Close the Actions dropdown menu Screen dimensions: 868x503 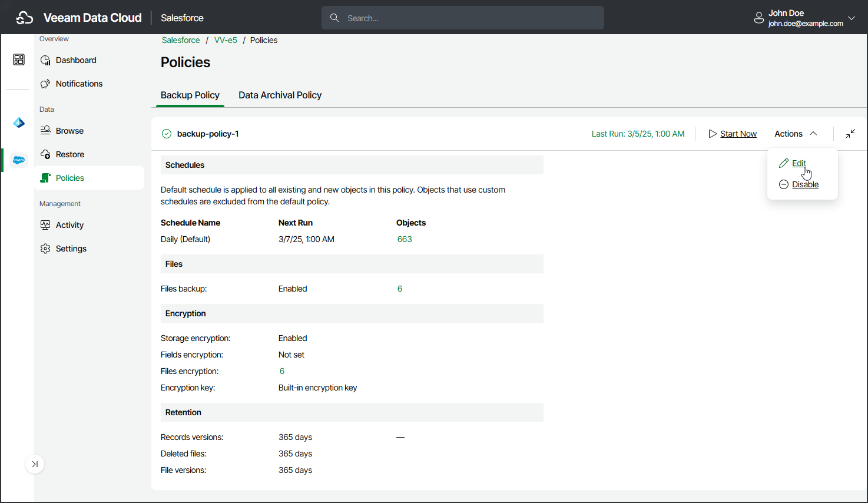click(796, 134)
